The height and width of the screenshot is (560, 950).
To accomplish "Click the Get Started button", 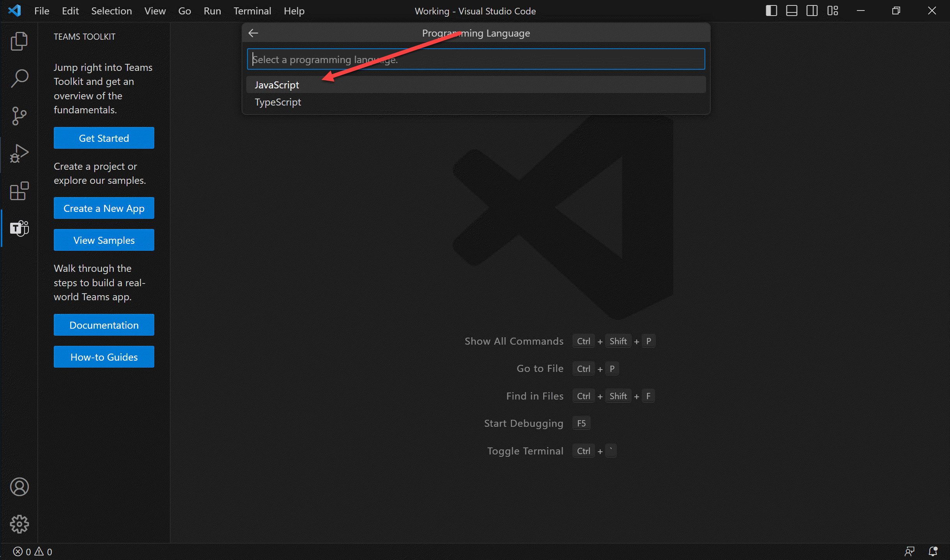I will (x=104, y=138).
